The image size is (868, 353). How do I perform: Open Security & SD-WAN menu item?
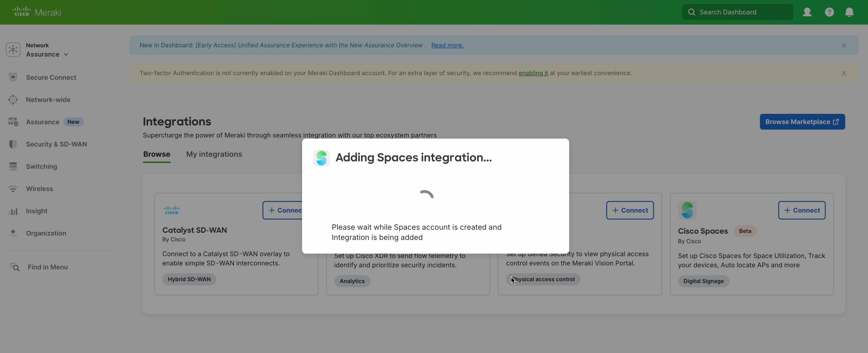point(56,144)
